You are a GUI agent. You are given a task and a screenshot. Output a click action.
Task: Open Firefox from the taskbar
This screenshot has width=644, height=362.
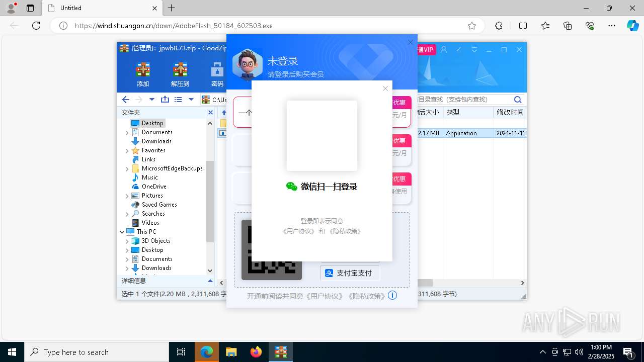pos(256,352)
